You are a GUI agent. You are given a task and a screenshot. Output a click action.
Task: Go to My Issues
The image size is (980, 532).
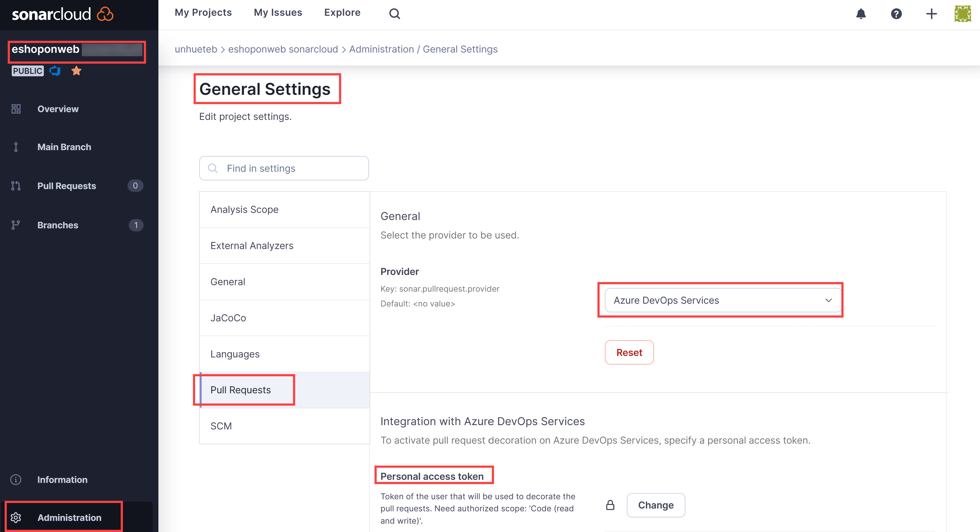pyautogui.click(x=278, y=13)
